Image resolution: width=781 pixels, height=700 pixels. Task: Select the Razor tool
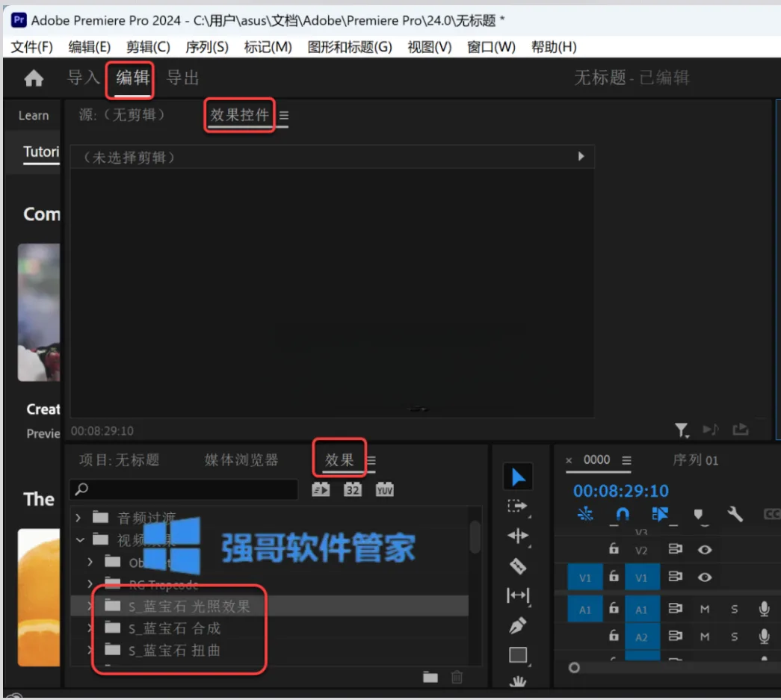[518, 566]
